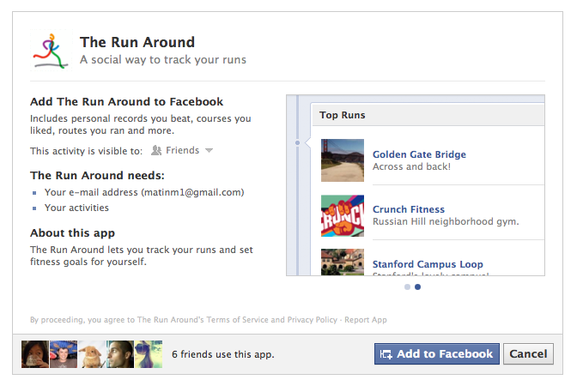Cancel the app permission dialog
The height and width of the screenshot is (392, 577).
click(x=528, y=353)
